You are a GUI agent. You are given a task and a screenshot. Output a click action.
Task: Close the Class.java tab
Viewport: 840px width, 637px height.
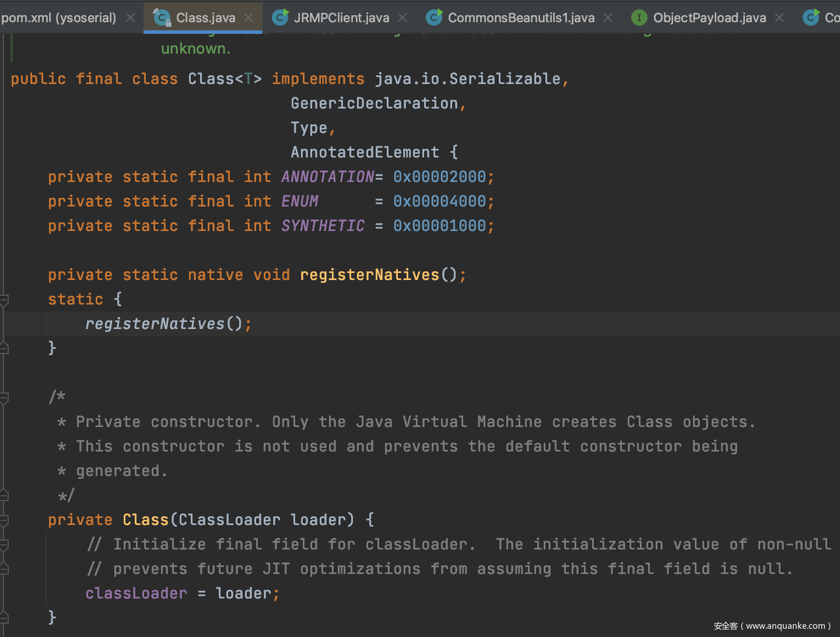coord(249,17)
